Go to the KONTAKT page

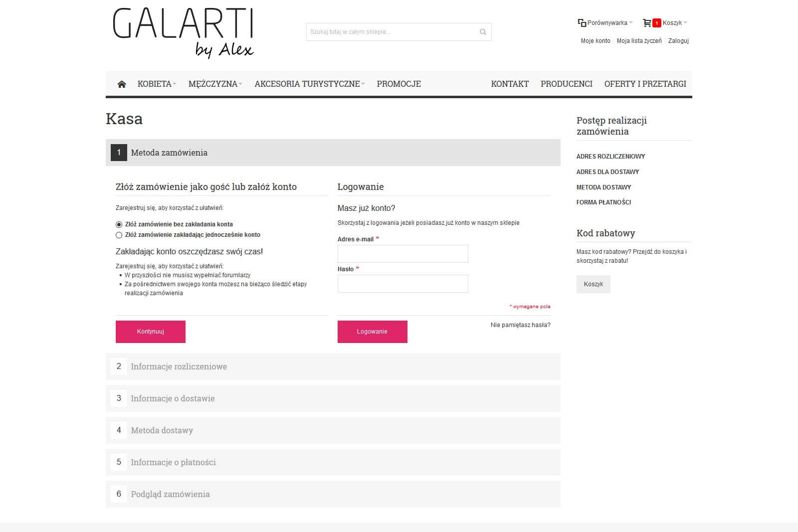pyautogui.click(x=510, y=84)
